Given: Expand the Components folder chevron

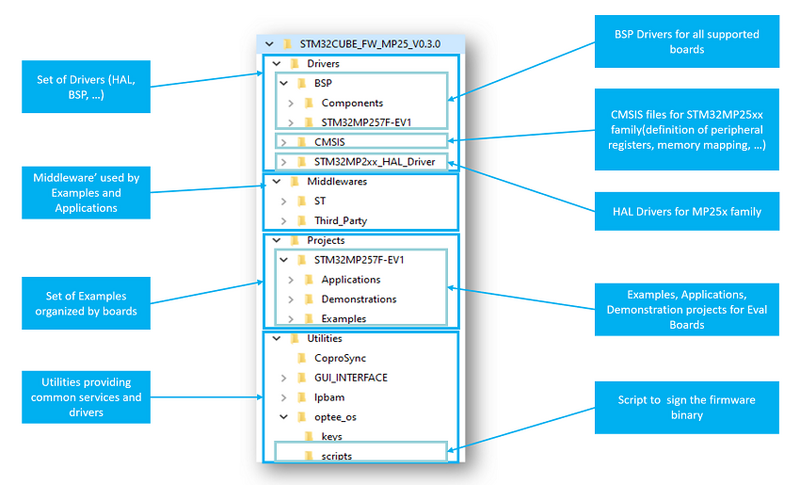Looking at the screenshot, I should point(291,103).
